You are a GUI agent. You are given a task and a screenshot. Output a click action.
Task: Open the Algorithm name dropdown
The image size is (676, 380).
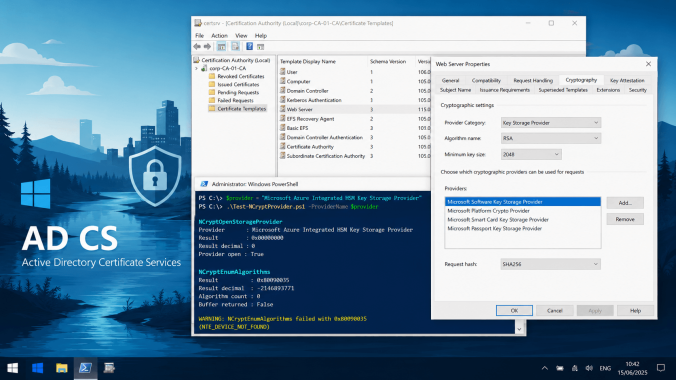pos(551,138)
